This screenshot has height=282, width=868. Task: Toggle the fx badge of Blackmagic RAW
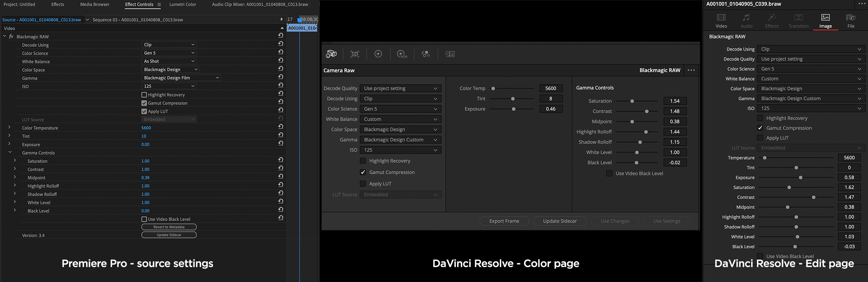coord(11,37)
